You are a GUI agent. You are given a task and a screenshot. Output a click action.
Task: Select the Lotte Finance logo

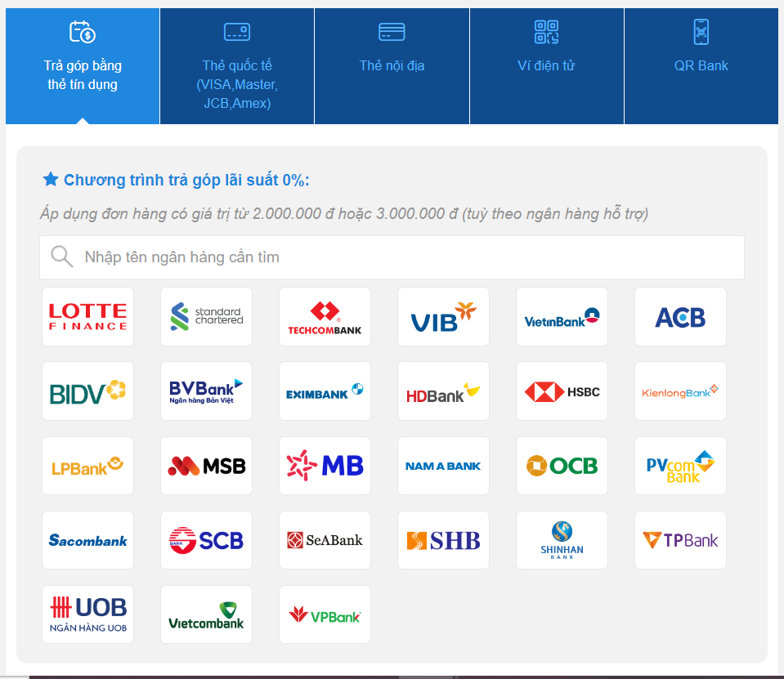[x=88, y=317]
